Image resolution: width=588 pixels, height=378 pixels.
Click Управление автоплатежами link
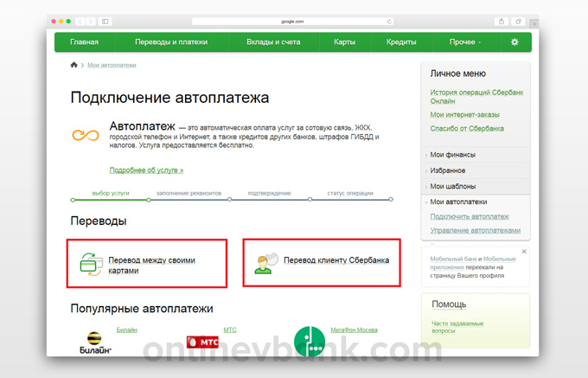tap(475, 230)
